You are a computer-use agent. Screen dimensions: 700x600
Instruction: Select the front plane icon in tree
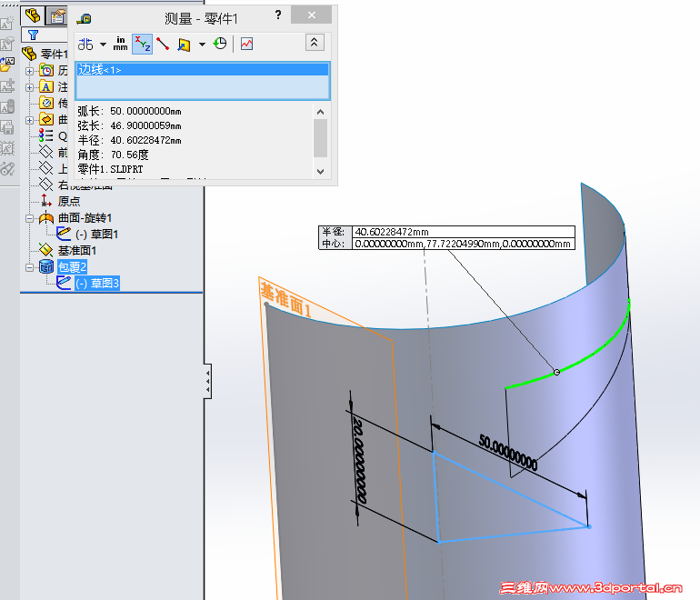[x=45, y=152]
